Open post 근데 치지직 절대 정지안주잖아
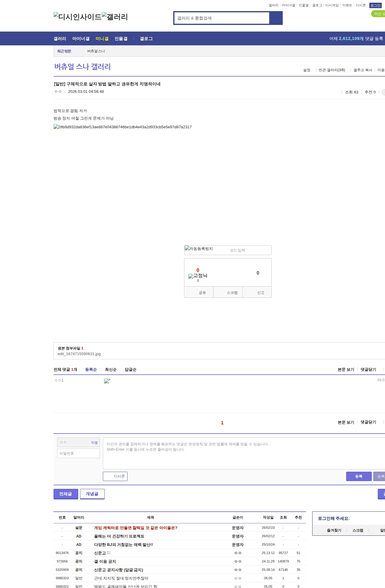Image resolution: width=385 pixels, height=588 pixels. pyautogui.click(x=121, y=578)
